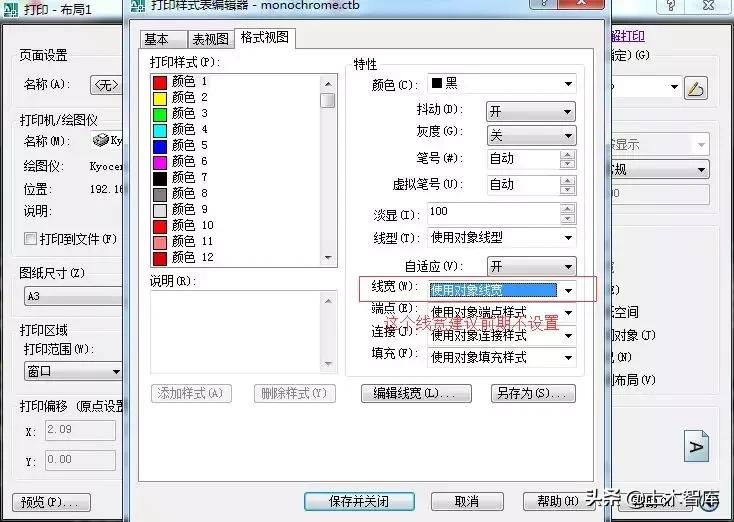Select the 颜色 3 green plot style

click(x=180, y=114)
